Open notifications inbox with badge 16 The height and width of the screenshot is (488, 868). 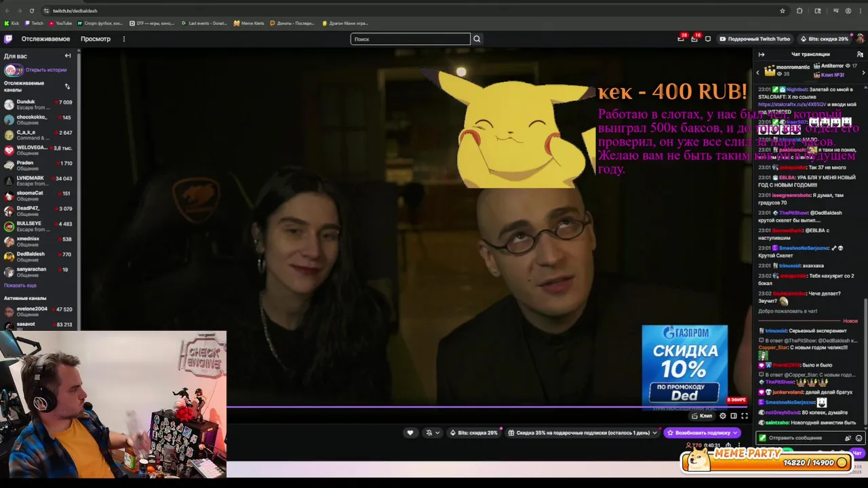click(694, 39)
